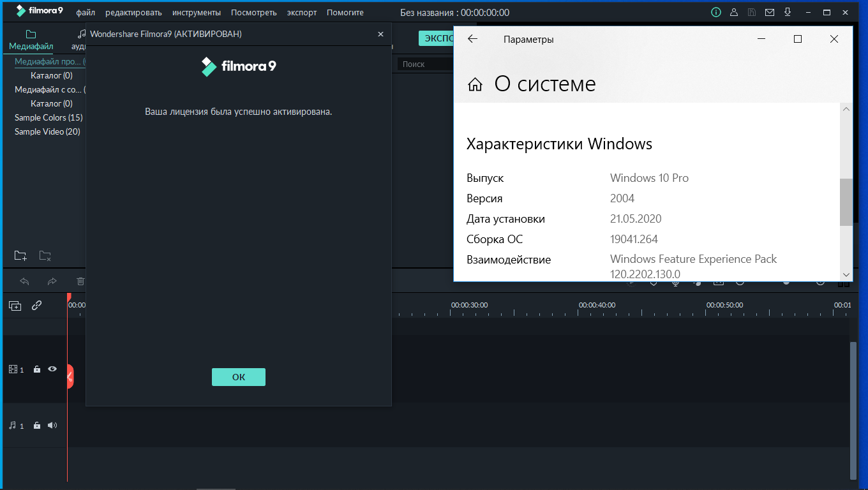Toggle the lock on video track 1

[37, 369]
